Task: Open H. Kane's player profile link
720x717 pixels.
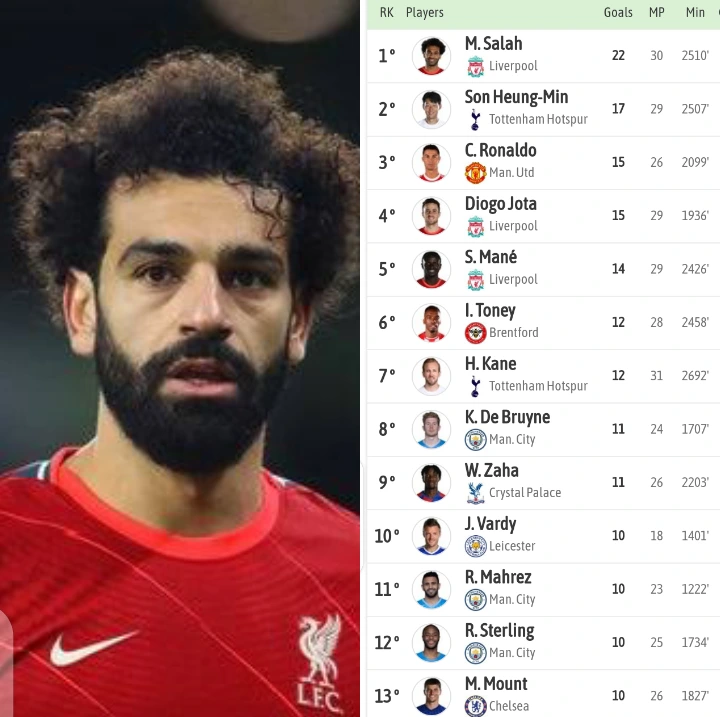Action: [x=490, y=364]
